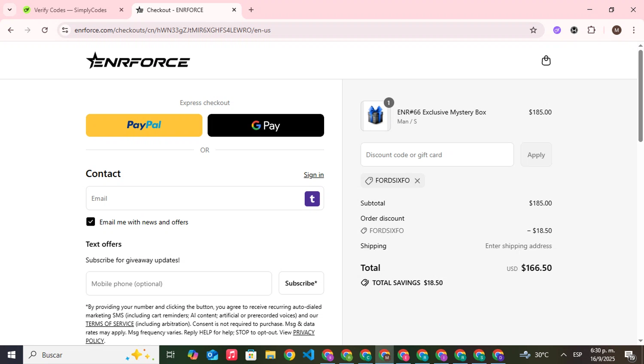
Task: Switch to Chrome profile I taskbar window
Action: click(x=441, y=355)
